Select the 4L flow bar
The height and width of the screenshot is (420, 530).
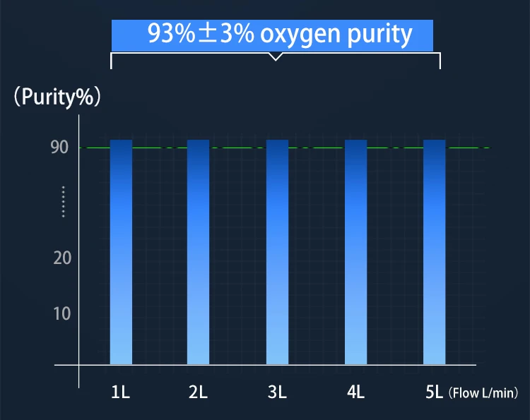pos(356,252)
